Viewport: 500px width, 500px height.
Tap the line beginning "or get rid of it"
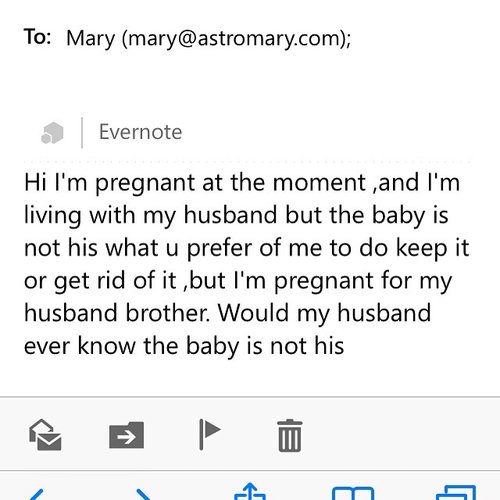coord(238,282)
